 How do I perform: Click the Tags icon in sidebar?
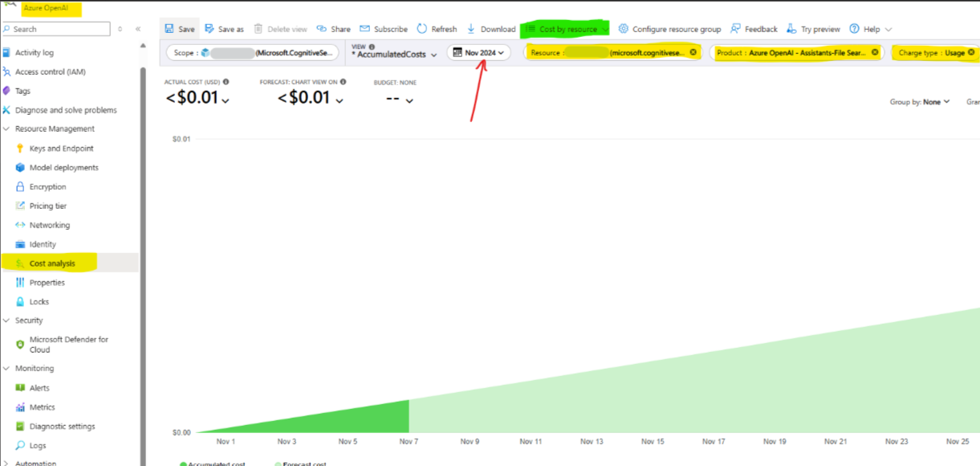click(x=7, y=91)
